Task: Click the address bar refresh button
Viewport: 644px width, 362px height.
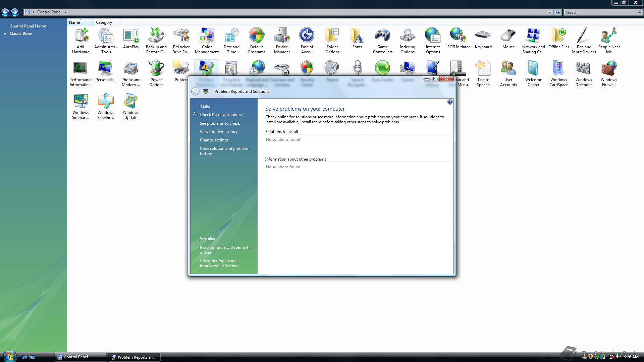Action: pyautogui.click(x=557, y=12)
